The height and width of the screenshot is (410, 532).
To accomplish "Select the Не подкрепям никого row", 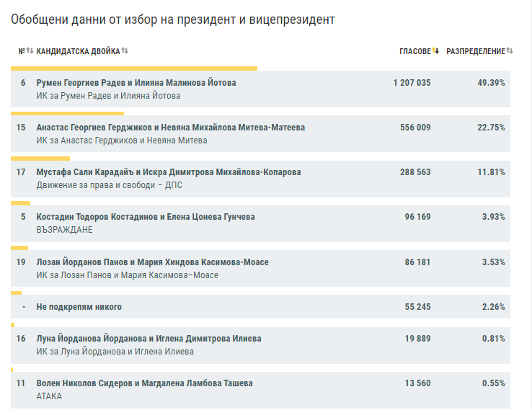I will tap(79, 307).
